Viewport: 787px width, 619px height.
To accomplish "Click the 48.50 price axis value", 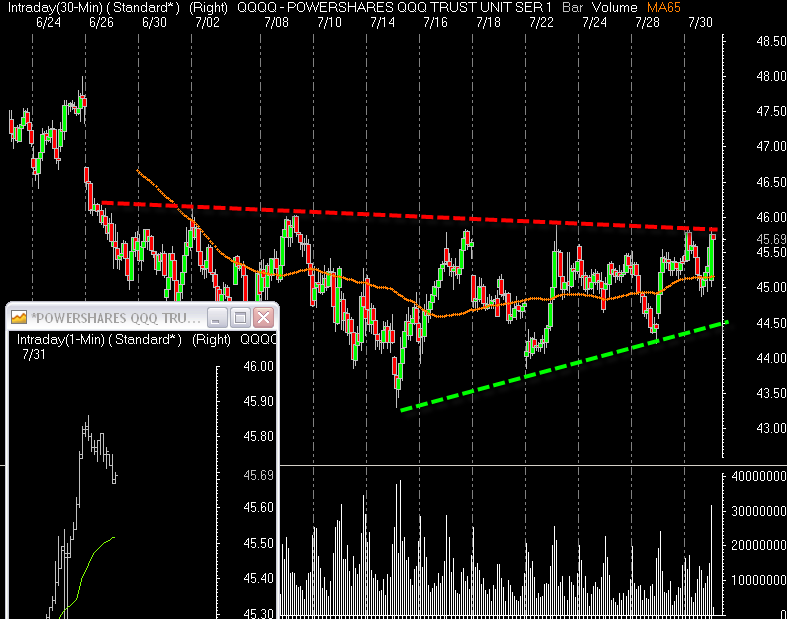I will point(770,41).
